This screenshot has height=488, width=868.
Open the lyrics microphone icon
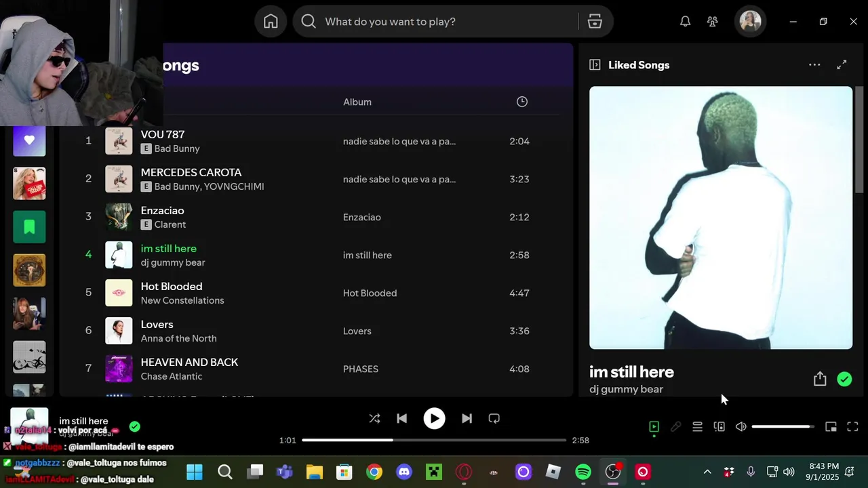coord(675,426)
